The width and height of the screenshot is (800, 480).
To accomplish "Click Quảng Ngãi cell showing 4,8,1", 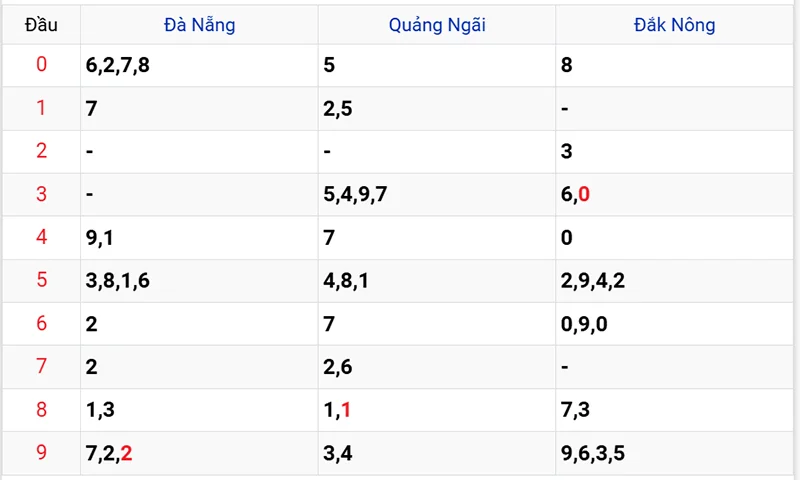I will tap(347, 281).
